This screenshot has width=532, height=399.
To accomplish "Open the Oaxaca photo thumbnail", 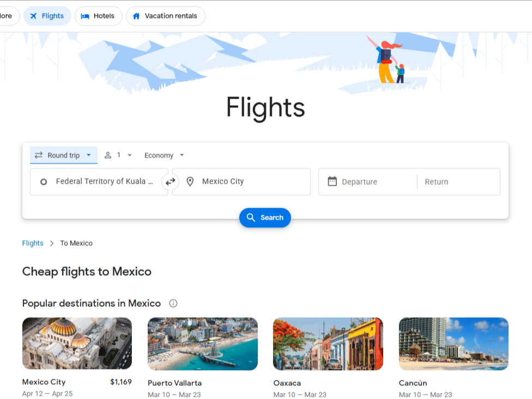I will pos(328,344).
